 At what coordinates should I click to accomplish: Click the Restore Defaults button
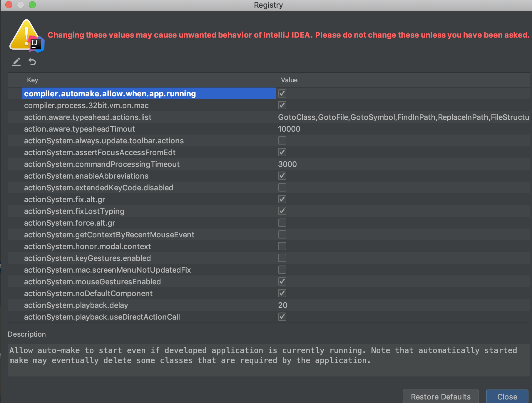tap(441, 397)
